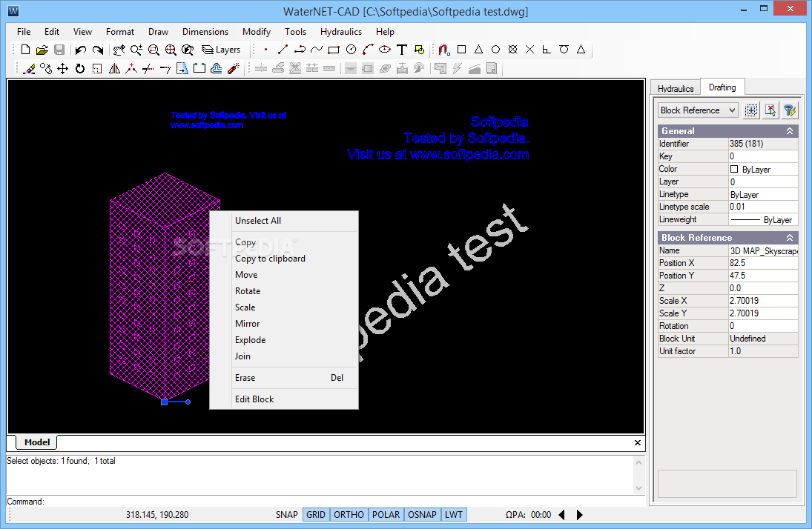This screenshot has width=812, height=529.
Task: Toggle the object snap magnet icon
Action: click(443, 50)
